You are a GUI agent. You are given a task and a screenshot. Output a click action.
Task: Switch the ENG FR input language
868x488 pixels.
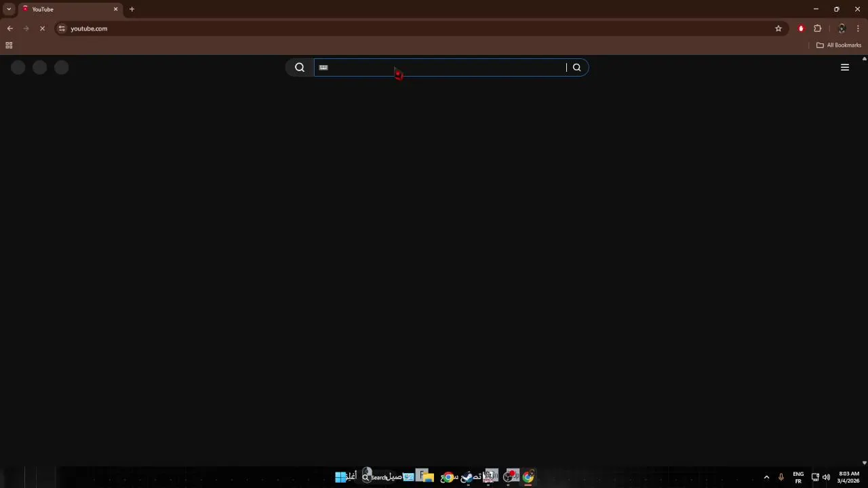pos(798,477)
